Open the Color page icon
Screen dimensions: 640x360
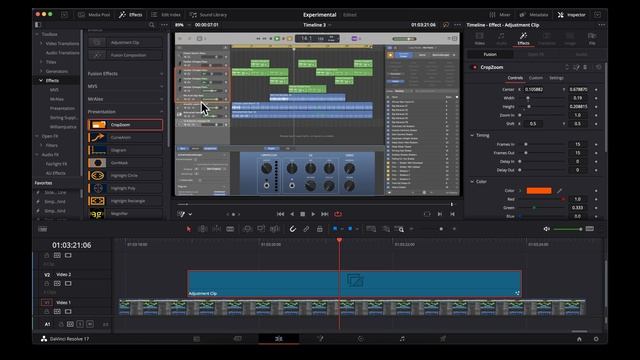pos(360,339)
